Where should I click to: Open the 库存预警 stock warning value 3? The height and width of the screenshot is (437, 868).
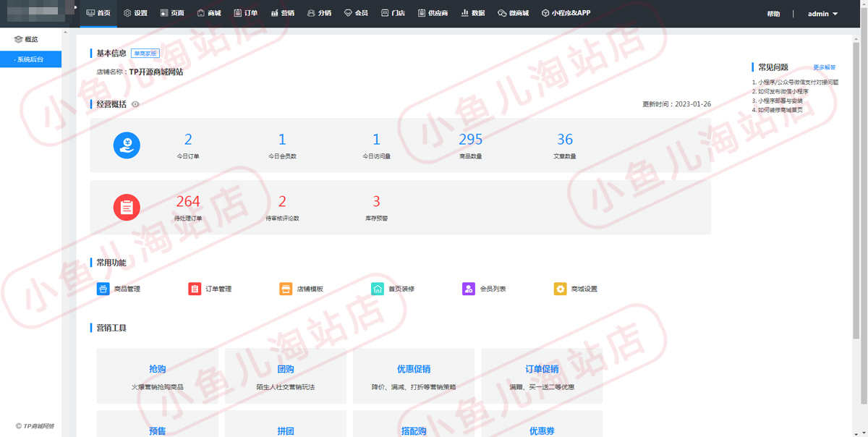[x=376, y=202]
